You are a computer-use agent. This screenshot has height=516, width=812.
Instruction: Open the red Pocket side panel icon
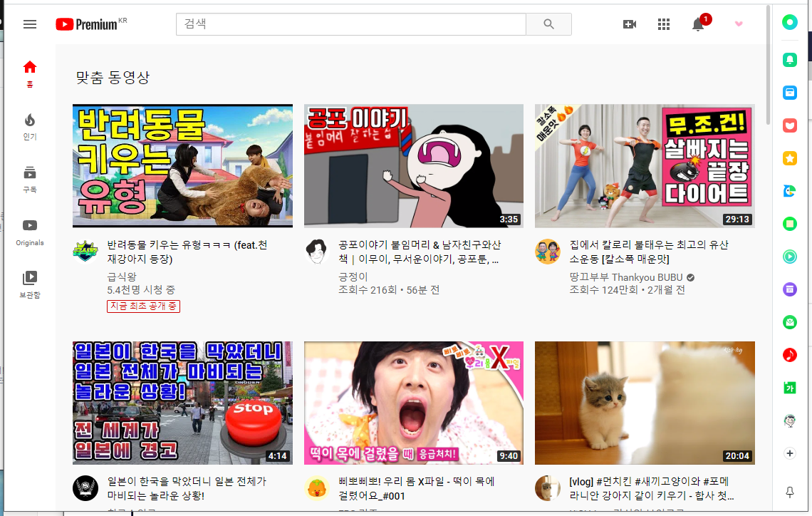tap(789, 125)
